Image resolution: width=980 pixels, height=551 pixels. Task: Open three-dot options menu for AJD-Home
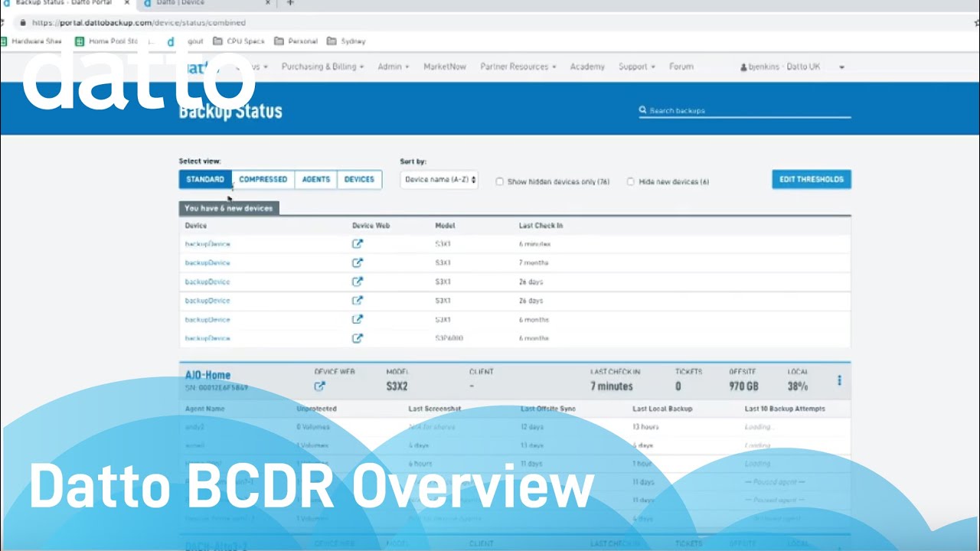pos(839,380)
